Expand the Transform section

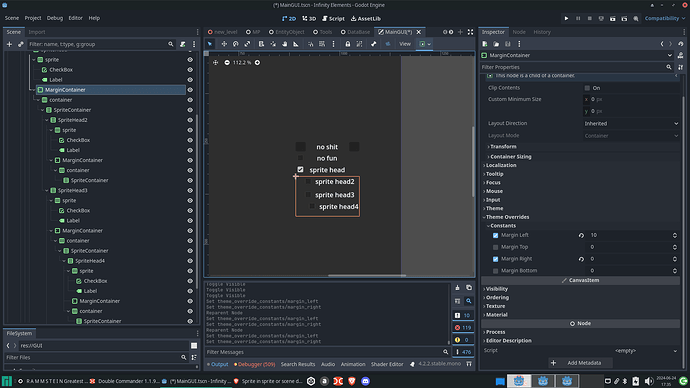click(503, 146)
